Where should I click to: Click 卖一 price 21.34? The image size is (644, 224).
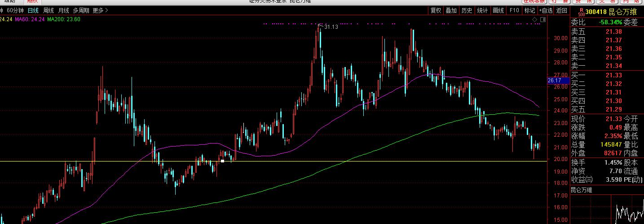coord(613,66)
